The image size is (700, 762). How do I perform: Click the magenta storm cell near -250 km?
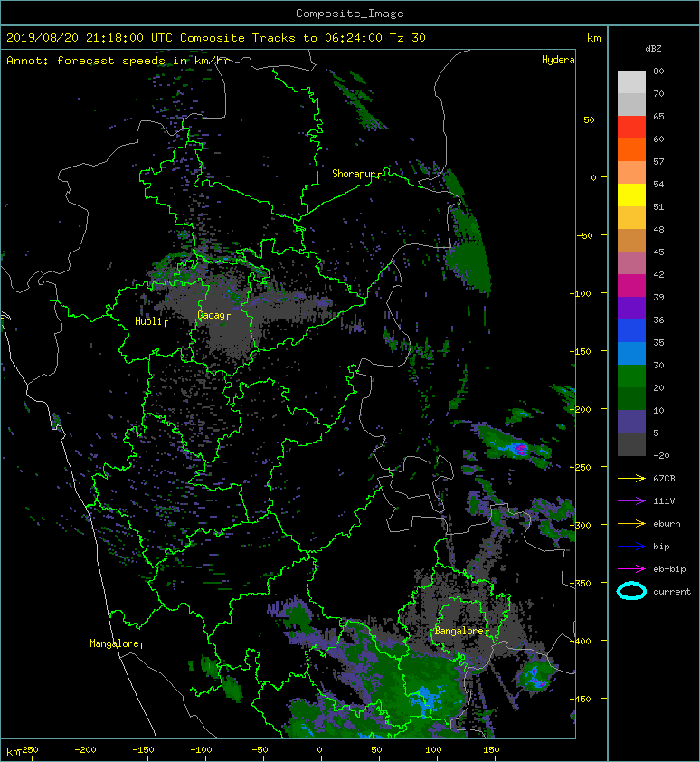[519, 448]
